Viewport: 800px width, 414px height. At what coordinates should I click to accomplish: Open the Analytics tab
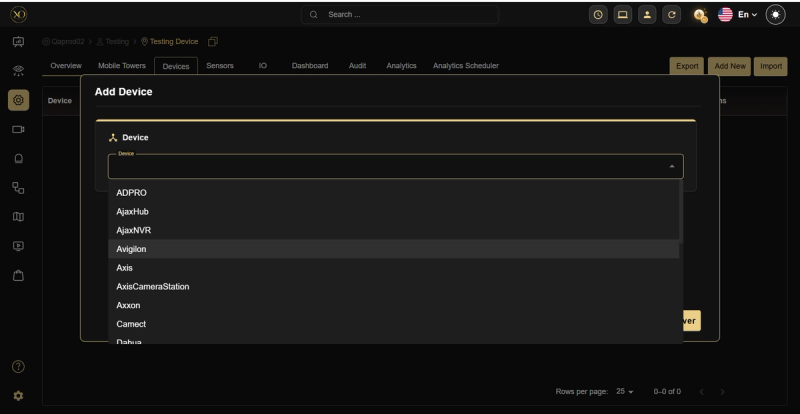coord(402,66)
